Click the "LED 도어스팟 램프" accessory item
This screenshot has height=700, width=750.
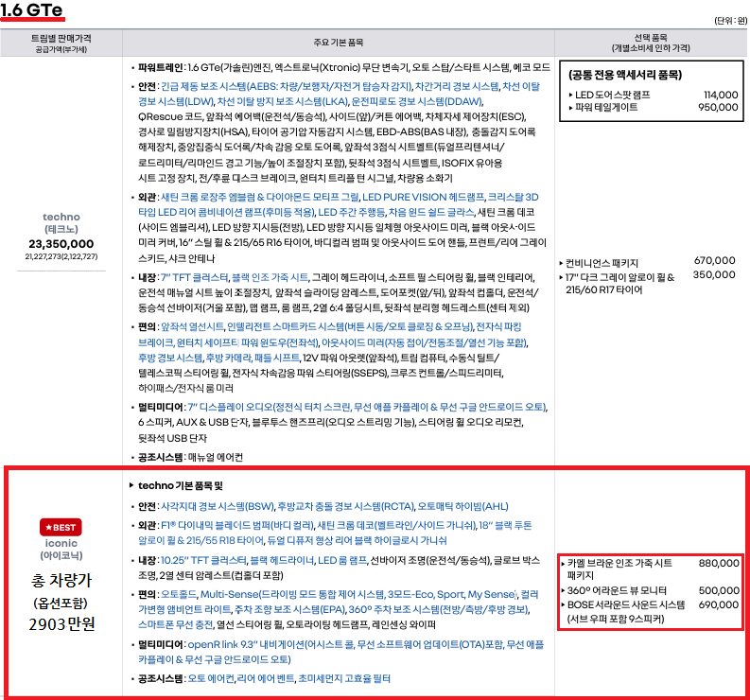(x=612, y=95)
